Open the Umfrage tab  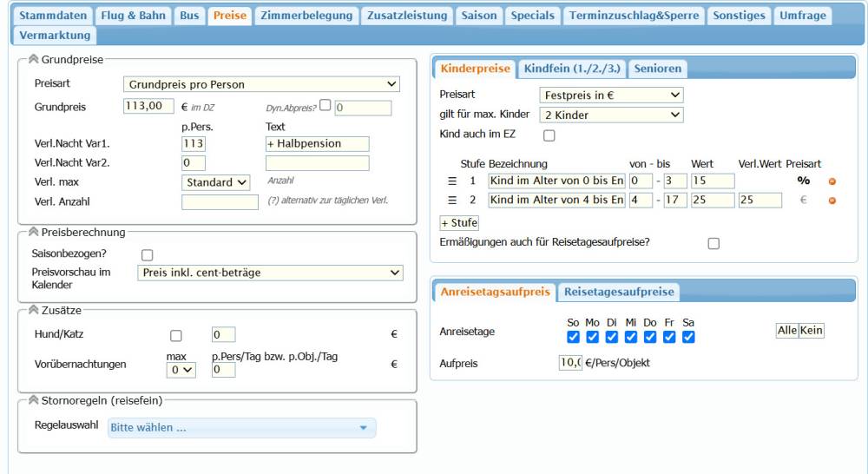click(x=803, y=16)
